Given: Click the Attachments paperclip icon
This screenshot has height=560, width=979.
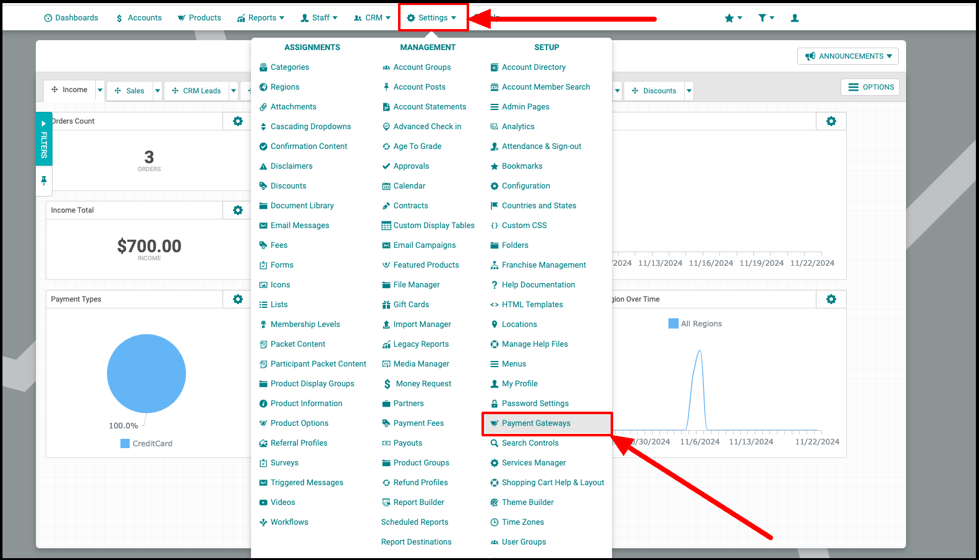Looking at the screenshot, I should (x=263, y=107).
